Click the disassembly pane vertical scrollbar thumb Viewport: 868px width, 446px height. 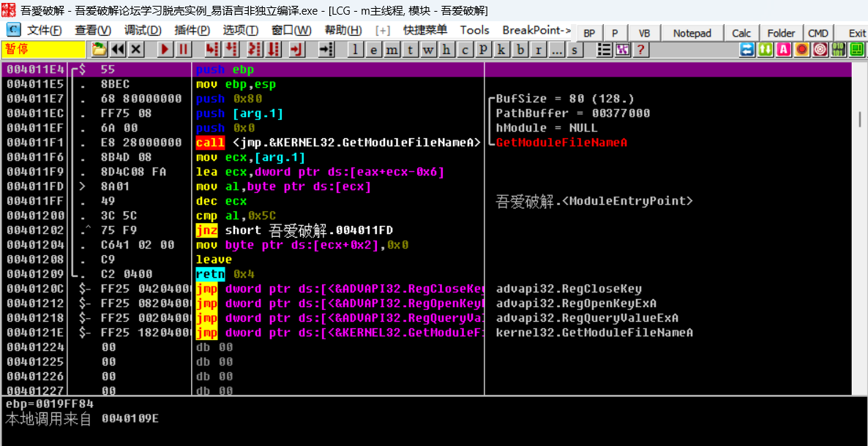pyautogui.click(x=859, y=118)
